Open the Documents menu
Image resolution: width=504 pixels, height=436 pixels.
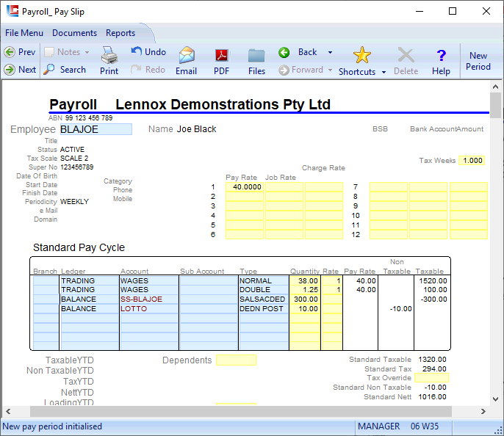click(x=74, y=33)
